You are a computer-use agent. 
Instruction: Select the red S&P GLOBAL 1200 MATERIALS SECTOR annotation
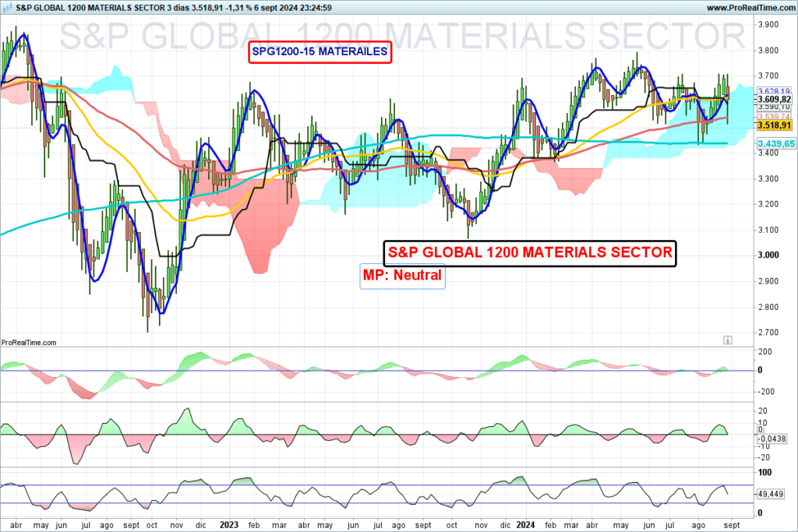[x=530, y=253]
